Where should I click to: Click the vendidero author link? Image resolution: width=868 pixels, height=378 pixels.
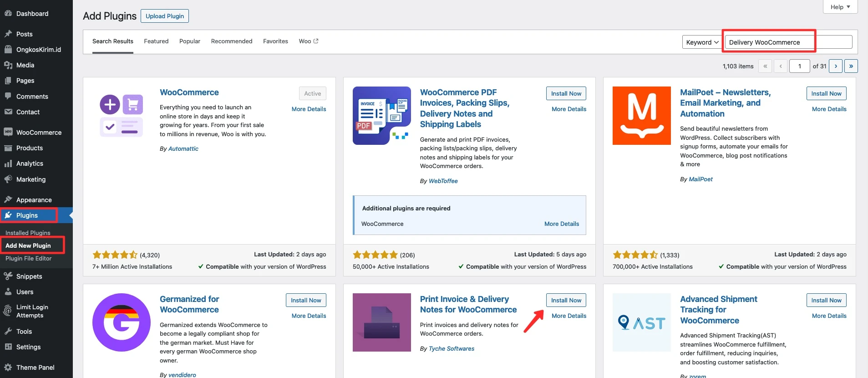coord(182,375)
